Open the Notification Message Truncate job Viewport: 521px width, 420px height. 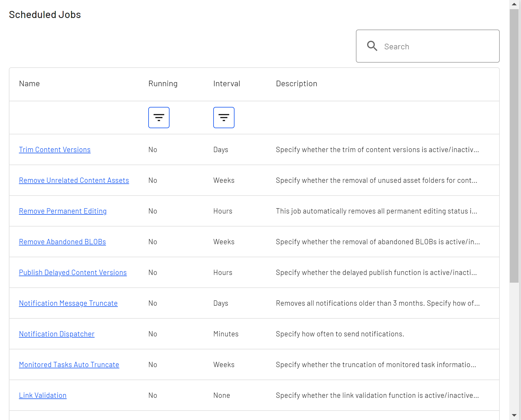pos(68,303)
